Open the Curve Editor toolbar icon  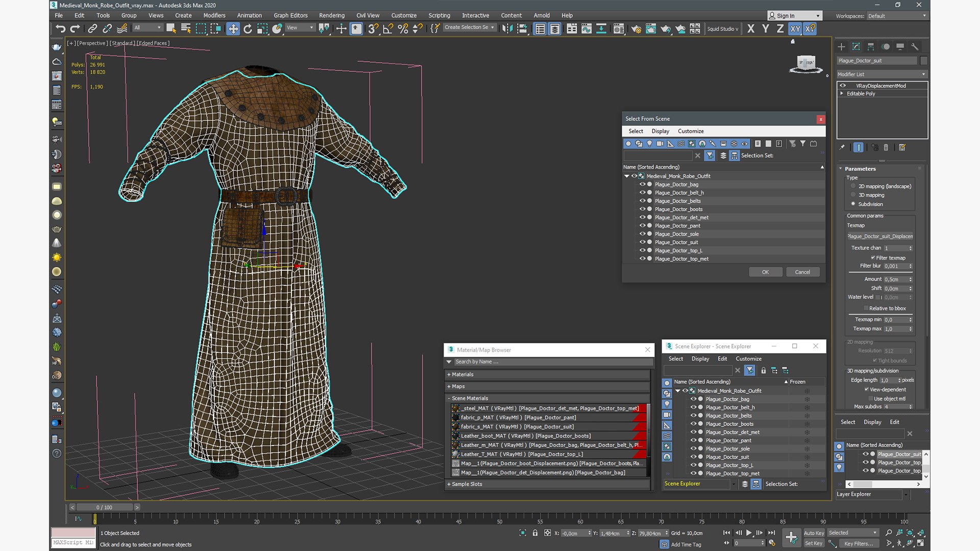tap(586, 29)
